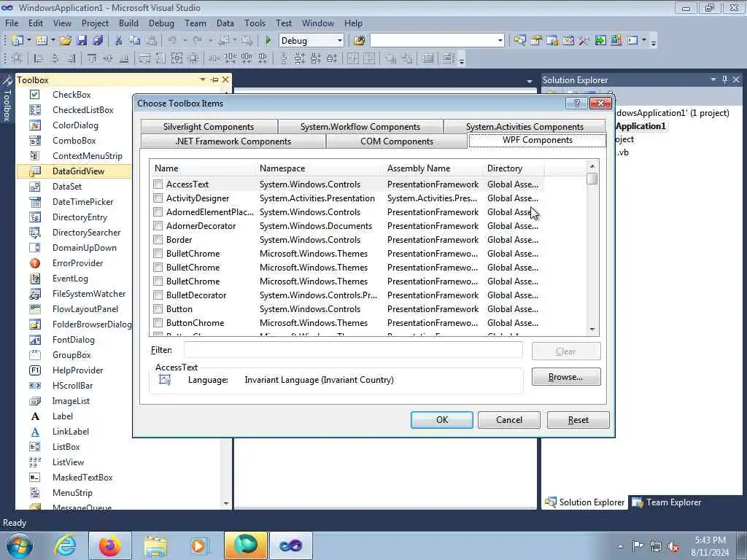Click the Align to Grid layout icon
This screenshot has height=560, width=747.
pos(18,58)
